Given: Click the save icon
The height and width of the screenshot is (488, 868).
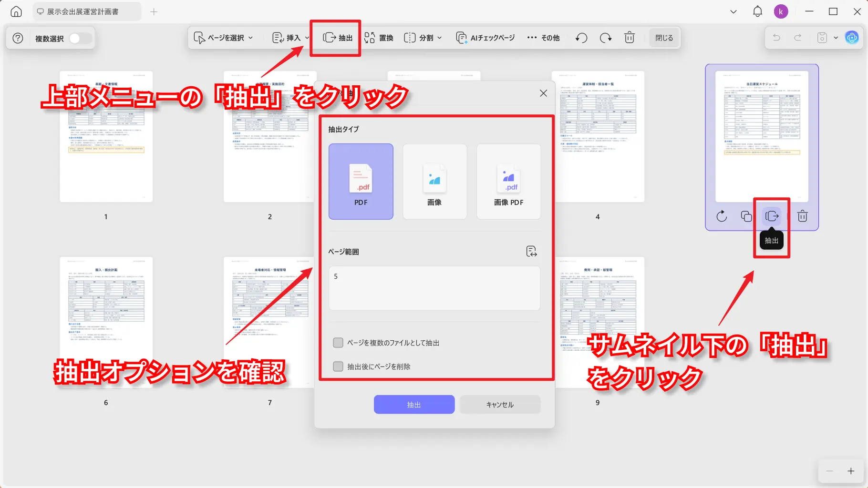Looking at the screenshot, I should point(822,37).
